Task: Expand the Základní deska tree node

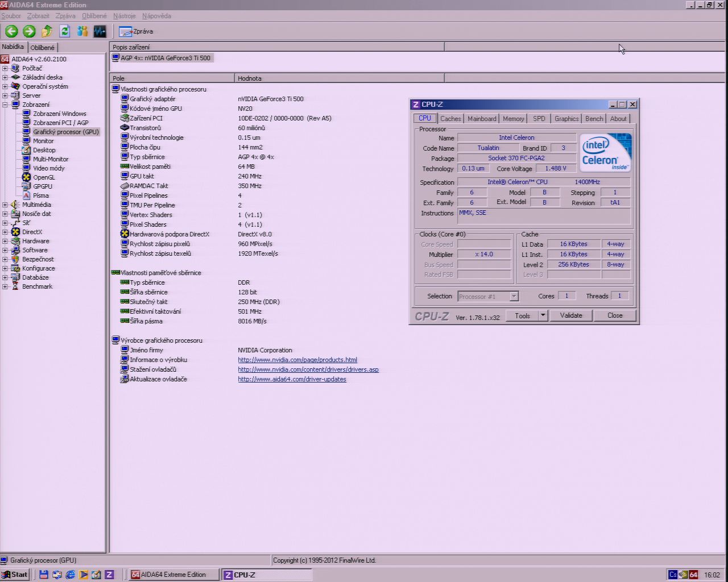Action: click(5, 77)
